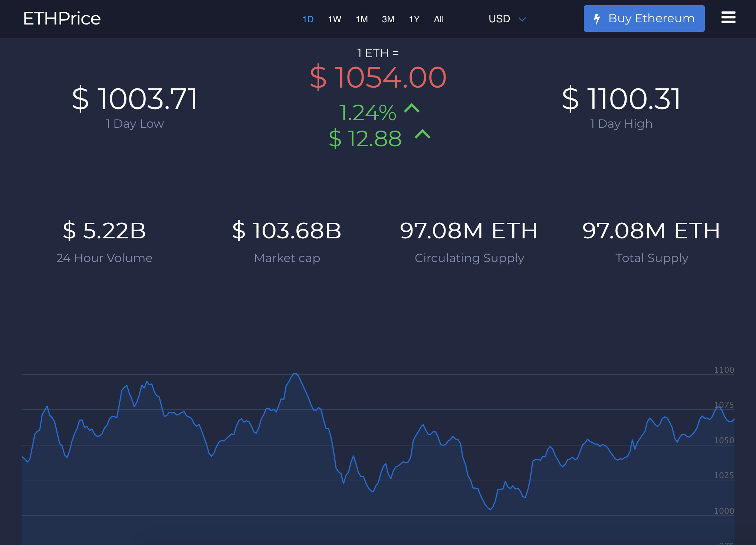The width and height of the screenshot is (756, 545).
Task: Expand the currency selector
Action: 507,19
